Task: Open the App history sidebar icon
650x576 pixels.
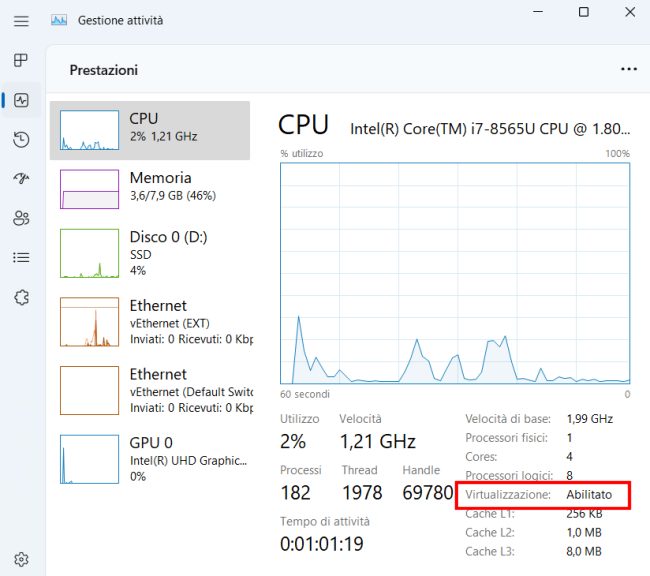Action: pyautogui.click(x=21, y=139)
